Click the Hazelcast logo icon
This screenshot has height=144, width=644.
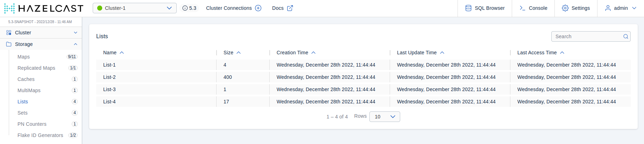(x=9, y=8)
